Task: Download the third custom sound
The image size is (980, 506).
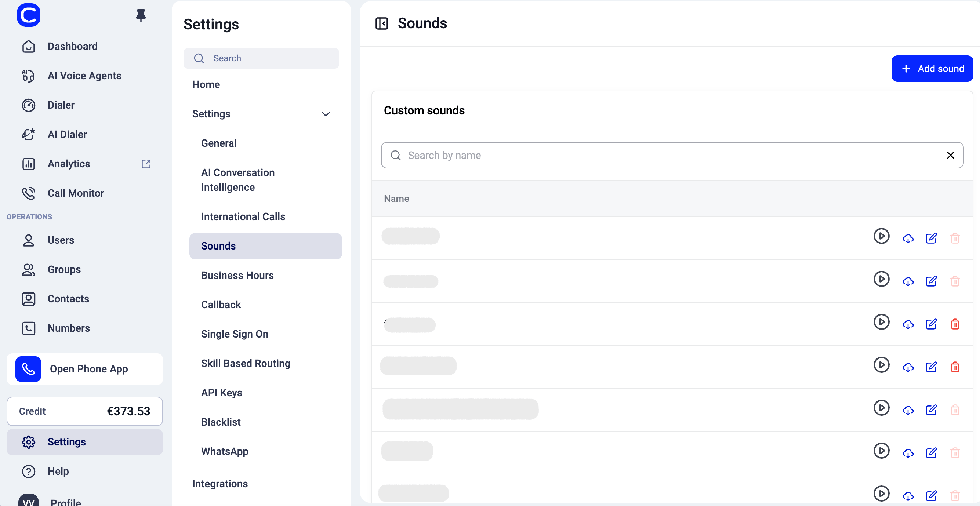Action: 908,324
